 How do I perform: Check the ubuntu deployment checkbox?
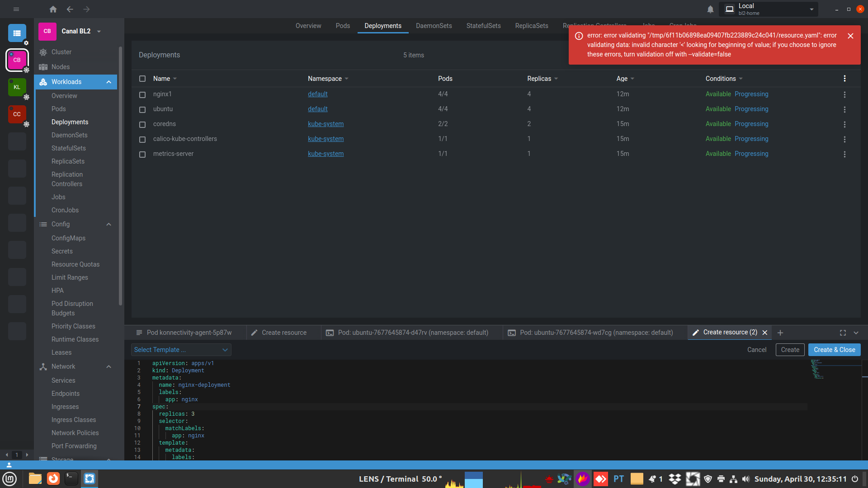tap(142, 109)
